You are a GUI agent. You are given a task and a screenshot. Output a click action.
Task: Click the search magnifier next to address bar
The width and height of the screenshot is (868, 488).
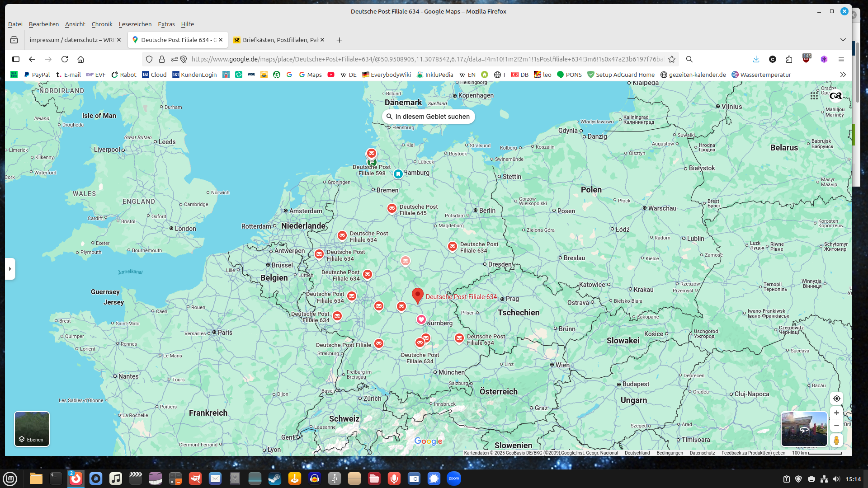(689, 59)
